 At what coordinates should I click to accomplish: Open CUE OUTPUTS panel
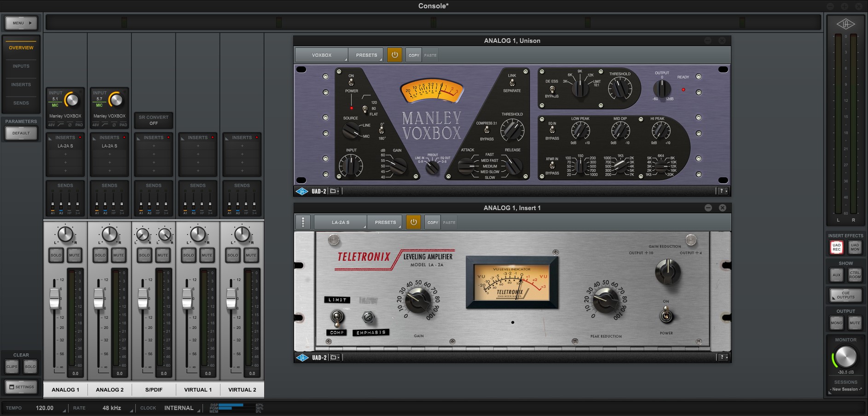[846, 295]
